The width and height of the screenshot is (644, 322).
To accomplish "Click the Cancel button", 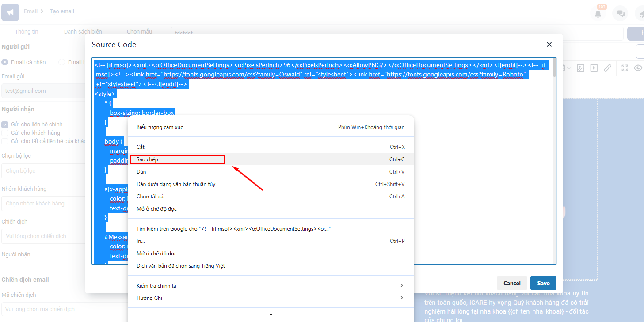I will point(512,283).
